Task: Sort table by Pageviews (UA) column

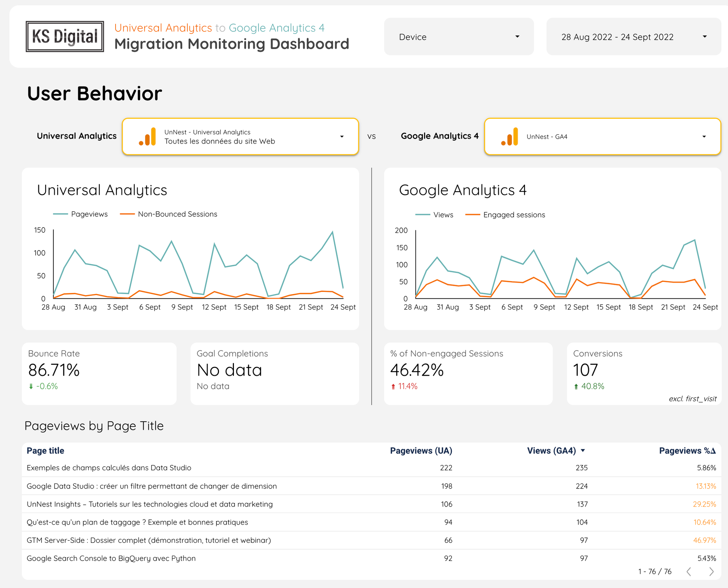Action: pos(421,451)
